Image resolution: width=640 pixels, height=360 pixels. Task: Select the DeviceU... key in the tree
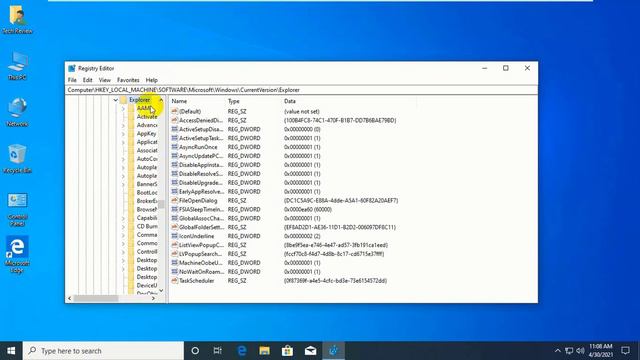point(147,285)
